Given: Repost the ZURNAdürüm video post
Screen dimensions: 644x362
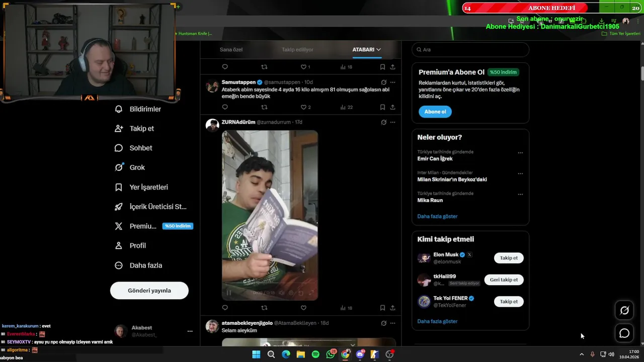Looking at the screenshot, I should pos(264,308).
